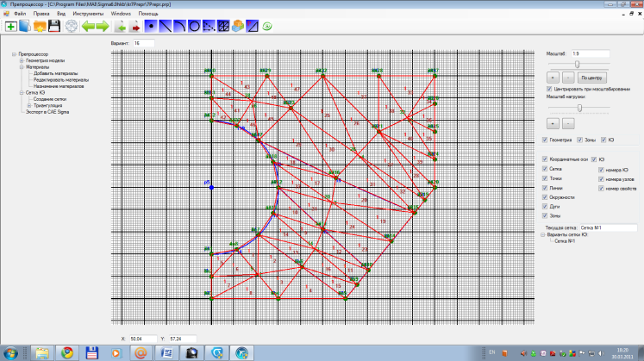Click the green left arrow icon
Image resolution: width=644 pixels, height=361 pixels.
[x=88, y=26]
